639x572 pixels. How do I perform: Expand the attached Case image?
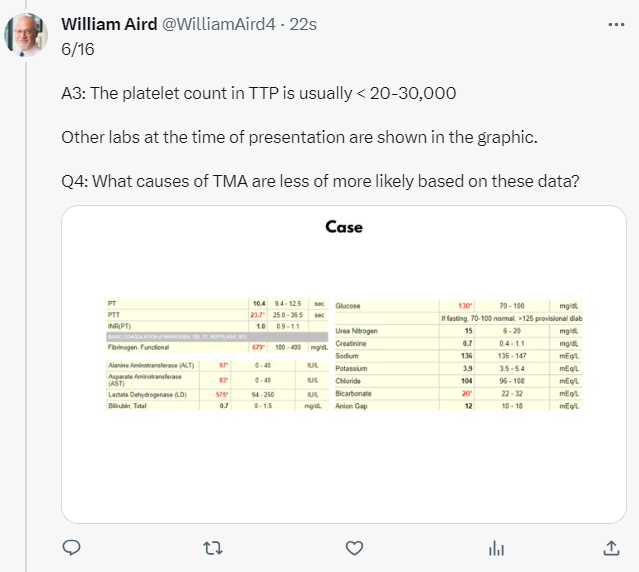(x=344, y=364)
